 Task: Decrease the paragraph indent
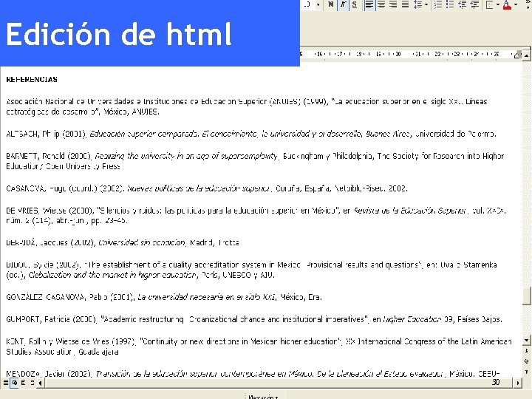[462, 4]
